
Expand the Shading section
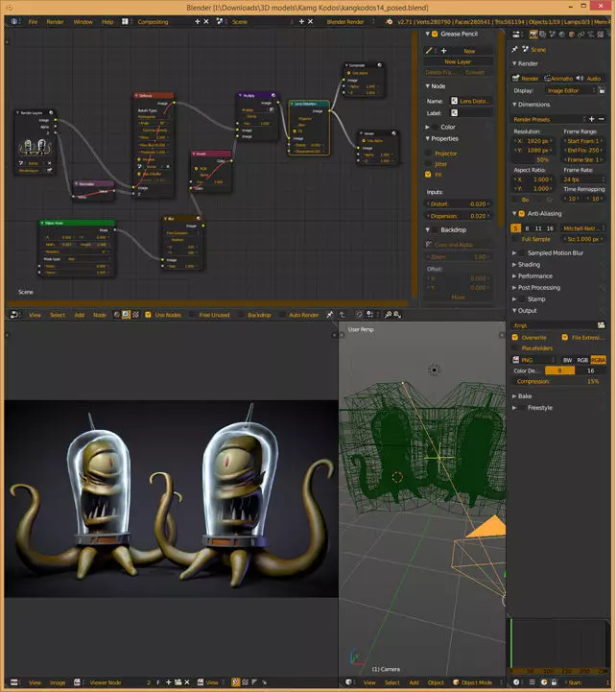click(x=514, y=264)
